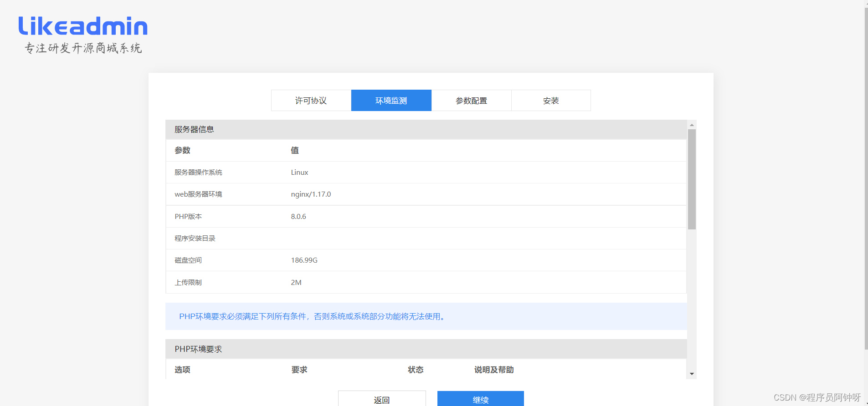Click the 说明及帮助 column header
The width and height of the screenshot is (868, 406).
tap(494, 370)
